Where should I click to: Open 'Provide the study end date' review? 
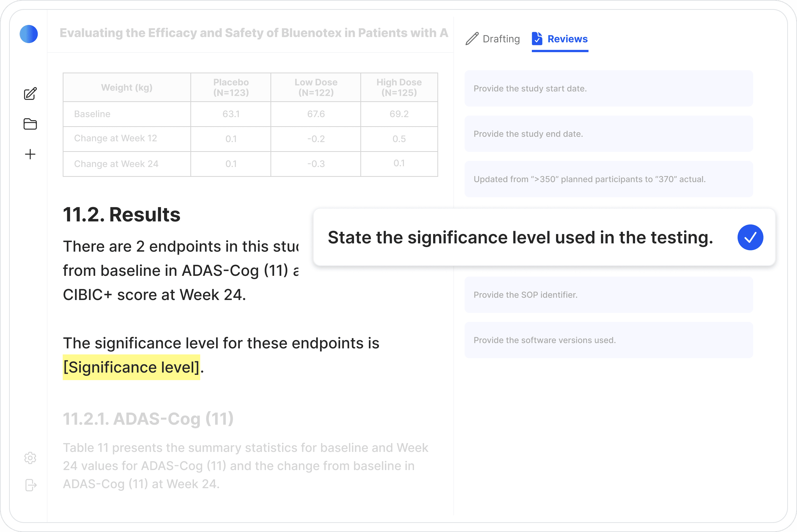click(x=608, y=134)
